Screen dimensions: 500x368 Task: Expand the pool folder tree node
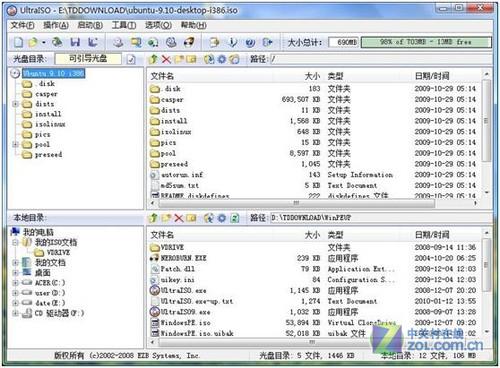pyautogui.click(x=15, y=144)
